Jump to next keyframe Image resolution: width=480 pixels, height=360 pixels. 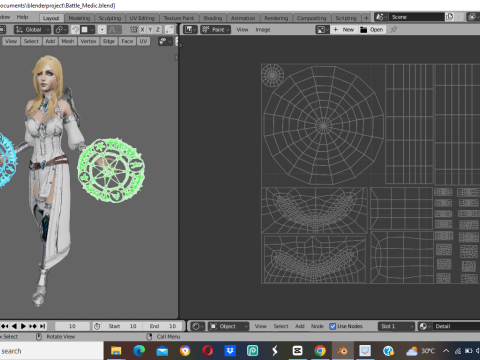tap(33, 326)
